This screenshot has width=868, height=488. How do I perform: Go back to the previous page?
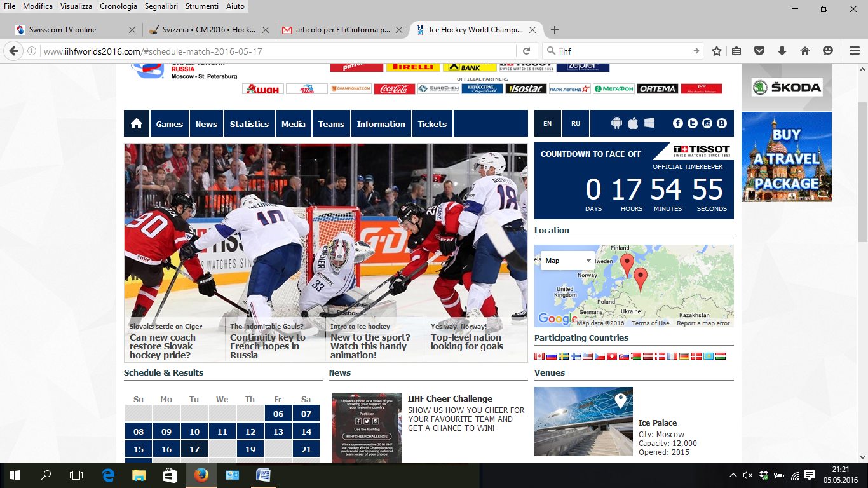click(13, 51)
